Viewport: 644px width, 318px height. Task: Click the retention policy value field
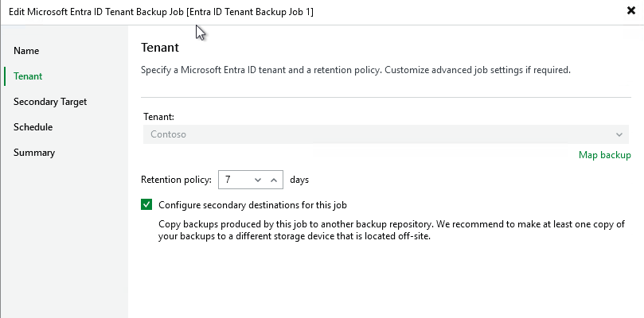tap(234, 180)
